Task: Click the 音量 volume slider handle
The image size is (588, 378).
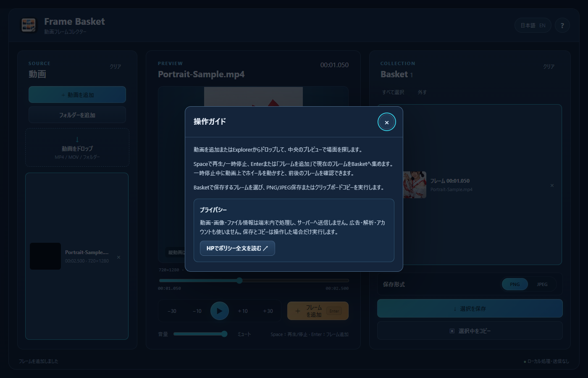Action: point(224,334)
